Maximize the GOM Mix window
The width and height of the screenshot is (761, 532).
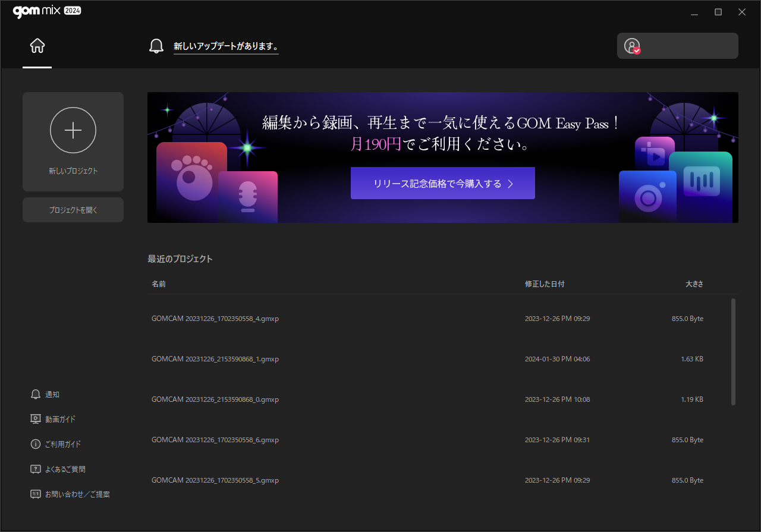tap(718, 12)
